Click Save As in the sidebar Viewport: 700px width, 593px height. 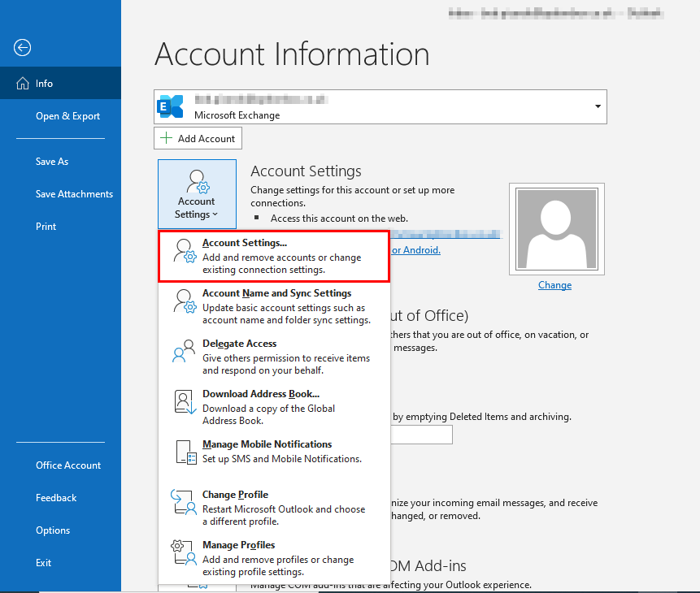[x=60, y=162]
